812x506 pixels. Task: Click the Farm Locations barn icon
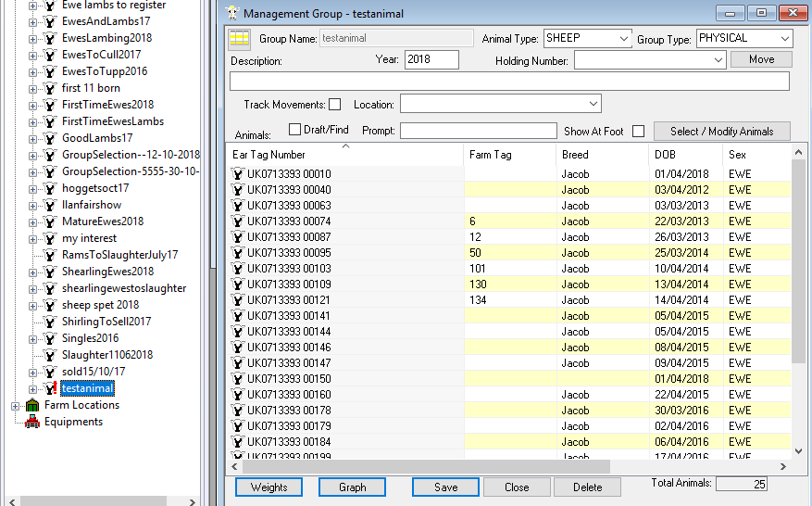(x=32, y=406)
